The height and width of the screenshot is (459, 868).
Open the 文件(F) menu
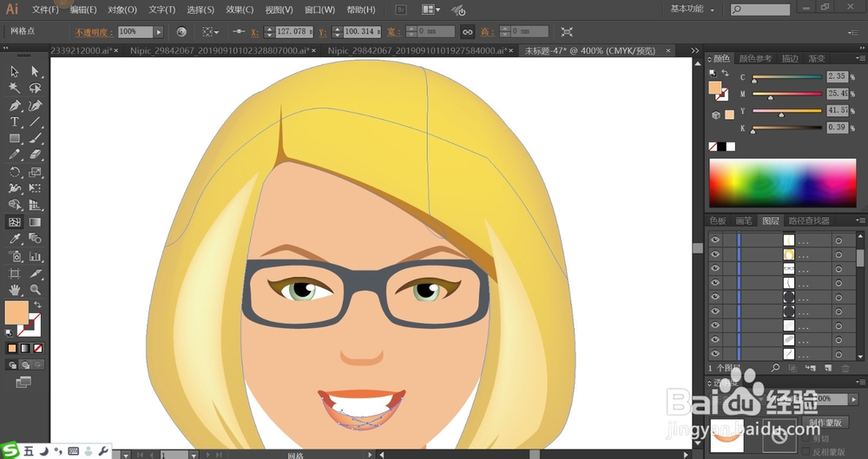click(45, 10)
